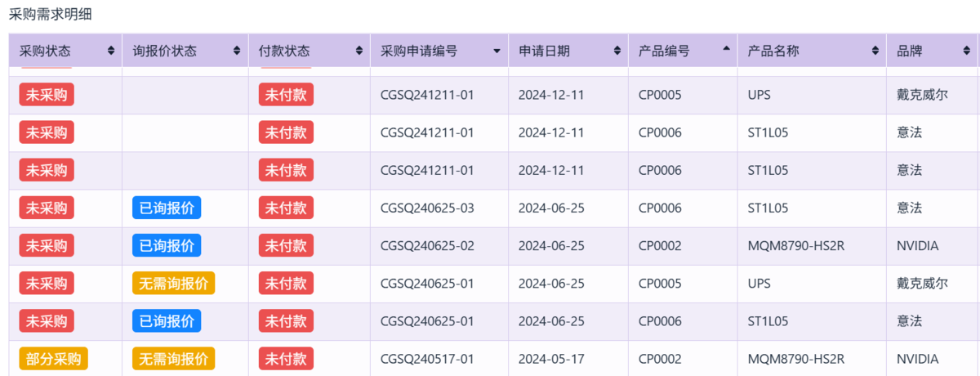The width and height of the screenshot is (980, 376).
Task: Click 未付款 badge in CGSQ240625-02 row
Action: [286, 246]
